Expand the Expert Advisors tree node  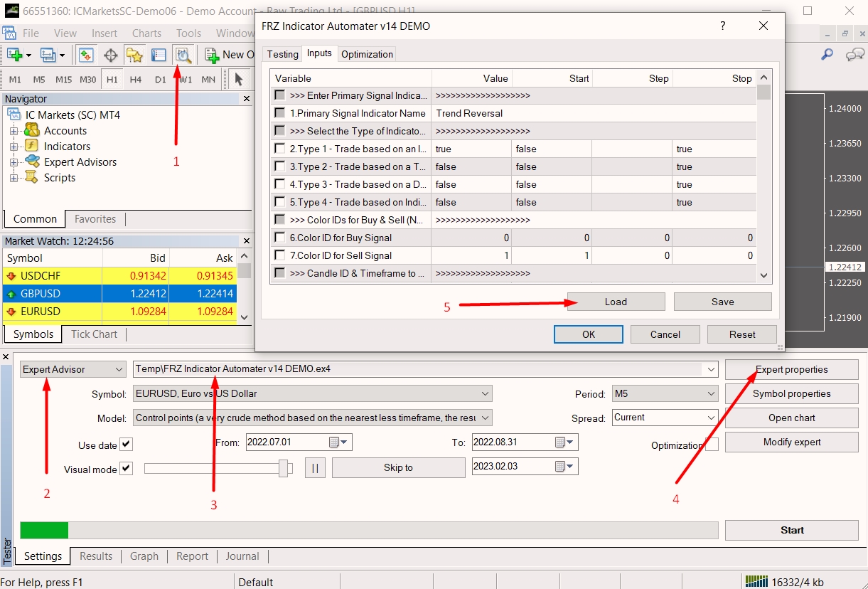pos(14,162)
